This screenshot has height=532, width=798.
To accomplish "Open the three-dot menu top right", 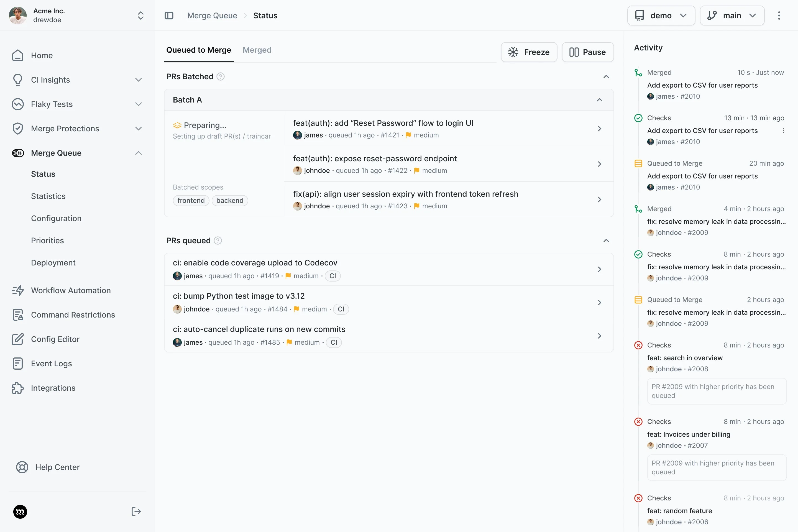I will pyautogui.click(x=779, y=15).
